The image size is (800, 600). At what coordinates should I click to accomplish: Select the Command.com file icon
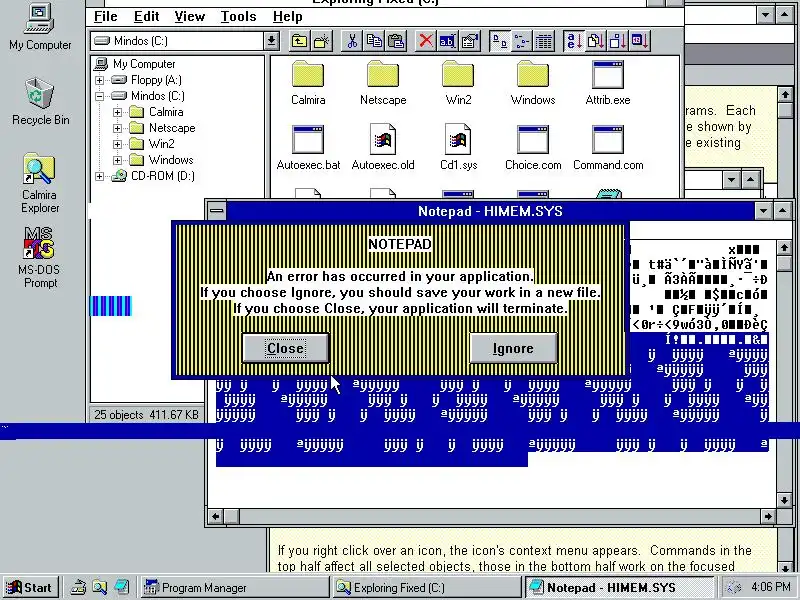608,148
